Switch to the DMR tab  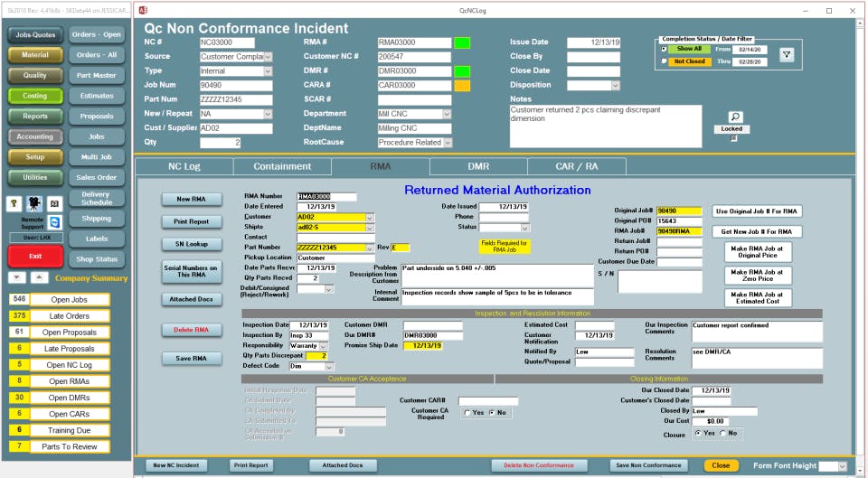pyautogui.click(x=478, y=166)
